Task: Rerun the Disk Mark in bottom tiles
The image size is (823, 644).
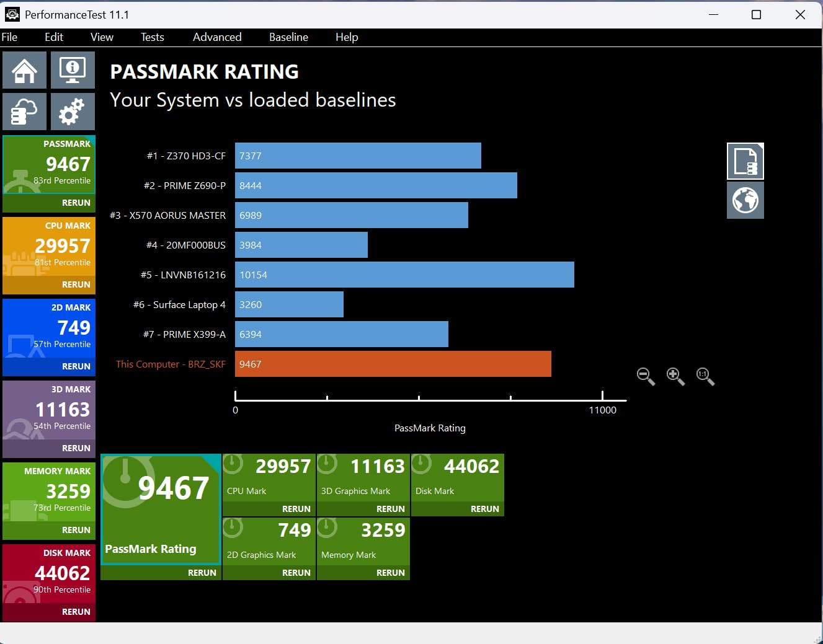Action: click(484, 509)
